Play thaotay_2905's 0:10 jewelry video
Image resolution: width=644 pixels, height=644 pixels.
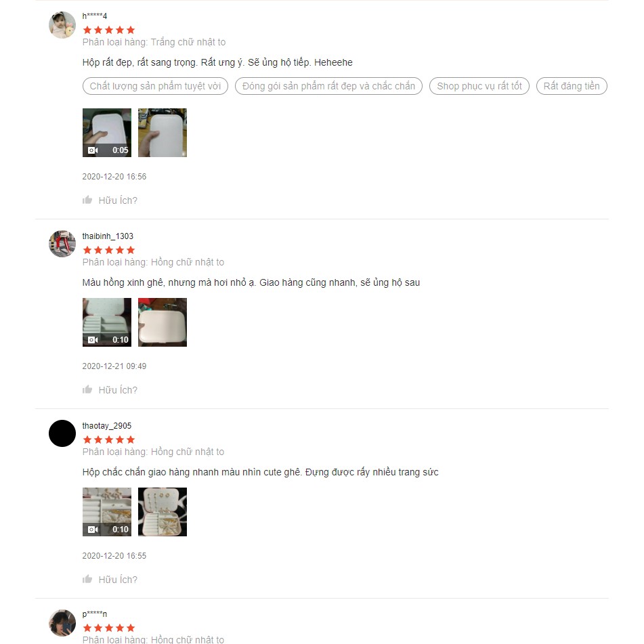click(x=107, y=512)
